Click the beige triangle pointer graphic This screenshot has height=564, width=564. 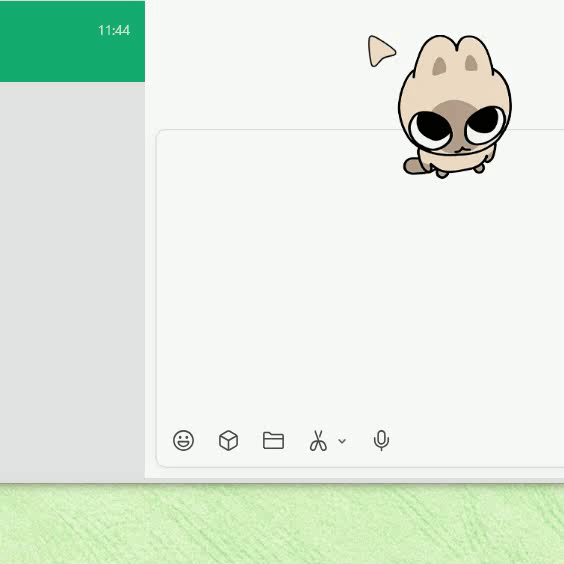pyautogui.click(x=381, y=51)
